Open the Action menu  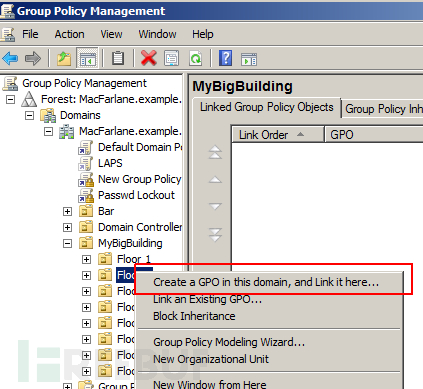69,34
